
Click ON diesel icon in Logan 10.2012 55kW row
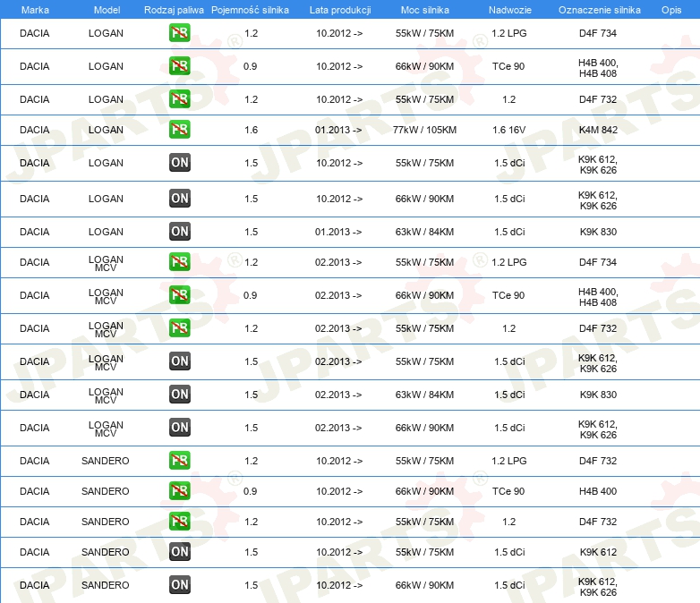pos(179,163)
